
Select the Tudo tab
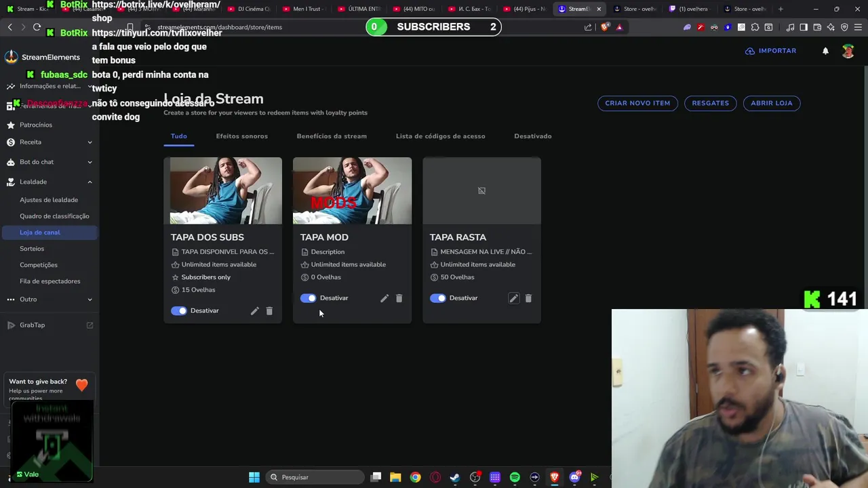(x=179, y=136)
